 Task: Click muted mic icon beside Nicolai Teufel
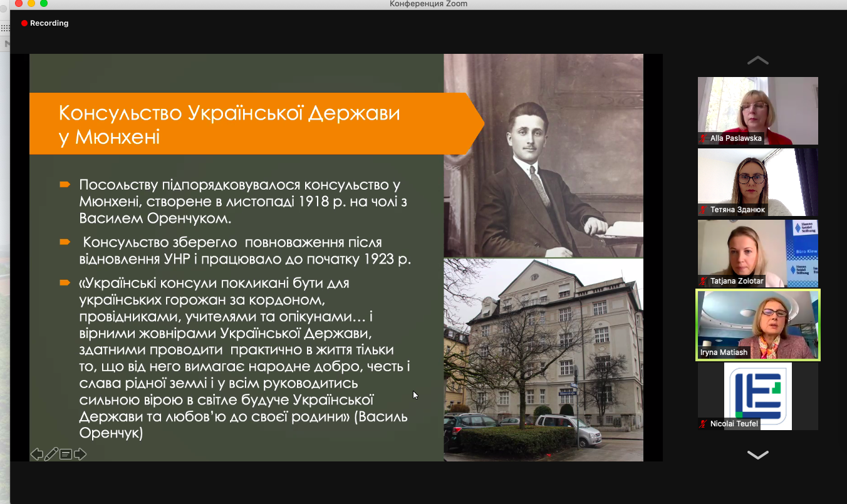[704, 424]
